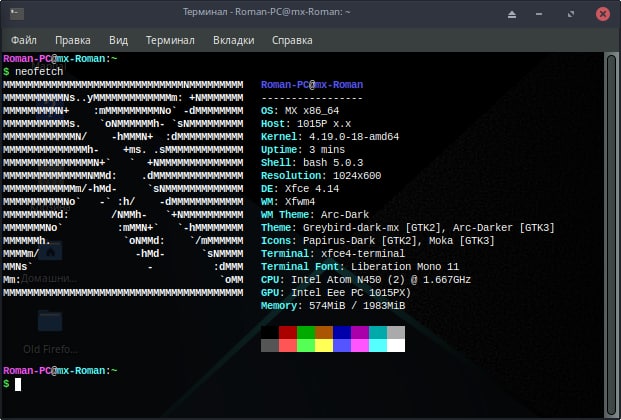Click the vertical scrollbar of the terminal
Viewport: 621px width, 420px height.
click(x=611, y=235)
